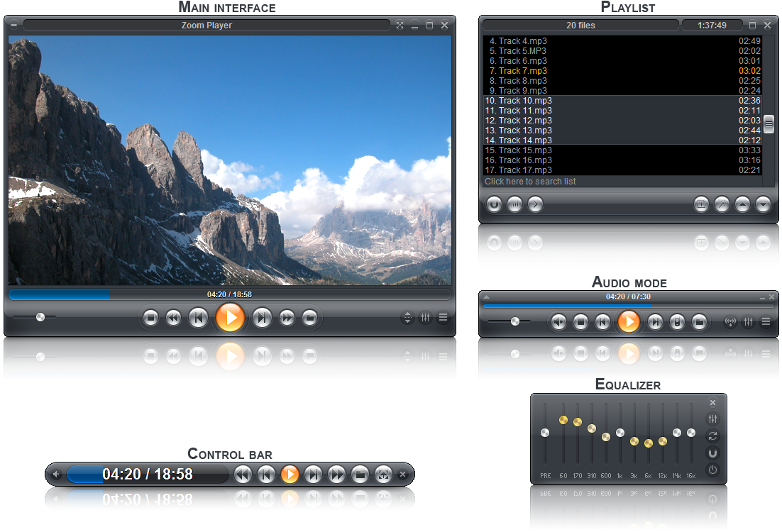Click the 1:37:49 total time display
The image size is (782, 532).
(x=712, y=26)
